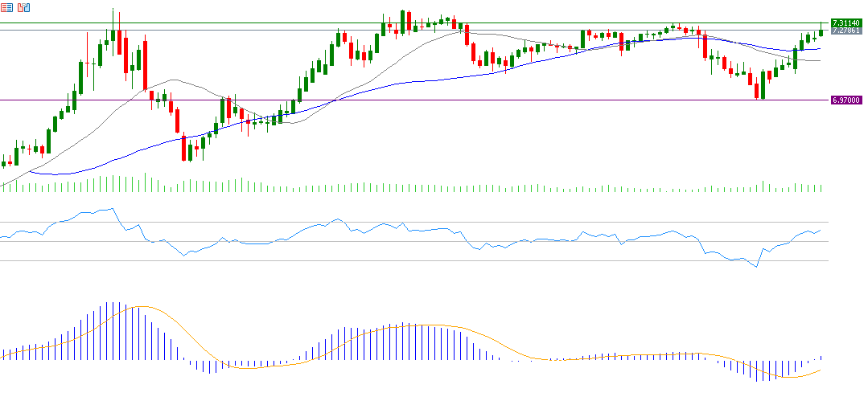Click the last green candlestick at right edge
This screenshot has height=405, width=868.
(821, 32)
